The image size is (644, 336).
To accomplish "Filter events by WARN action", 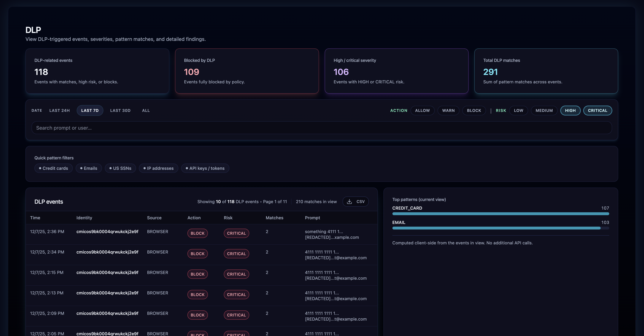I will [448, 110].
